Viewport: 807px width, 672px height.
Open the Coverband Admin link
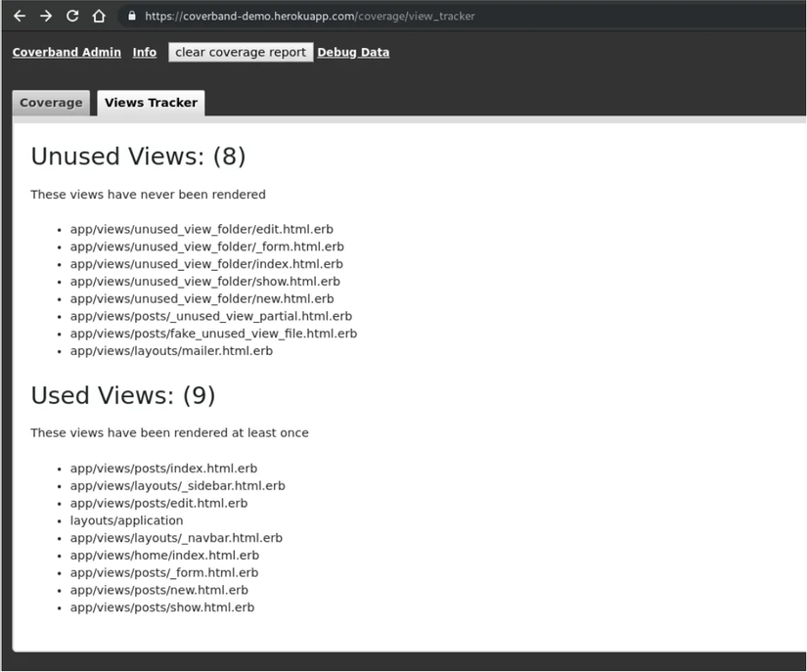(67, 53)
